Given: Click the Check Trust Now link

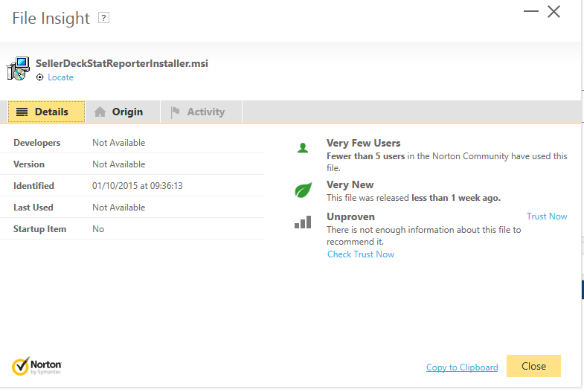Looking at the screenshot, I should (361, 254).
